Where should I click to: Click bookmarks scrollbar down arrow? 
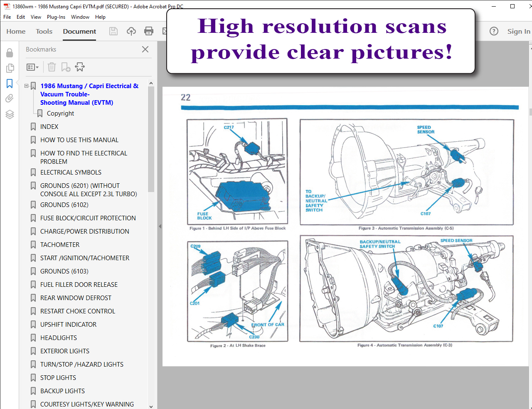point(151,406)
